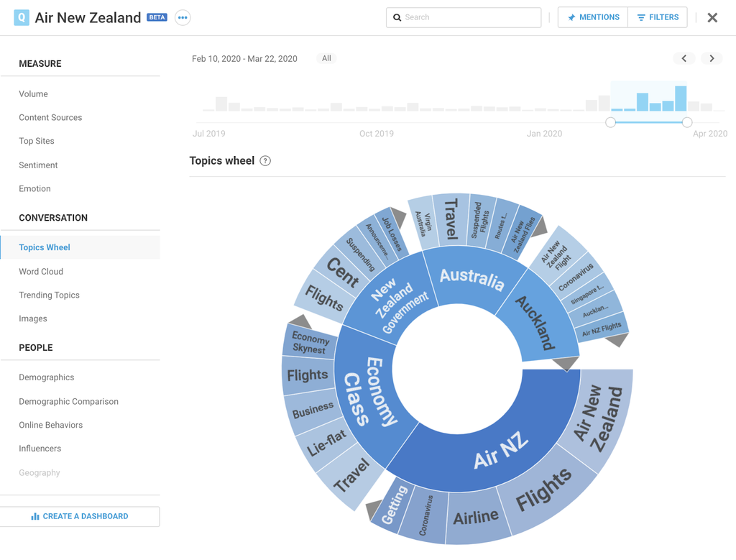Viewport: 736px width, 560px height.
Task: Click the right handle of the timeline range slider
Action: (687, 122)
